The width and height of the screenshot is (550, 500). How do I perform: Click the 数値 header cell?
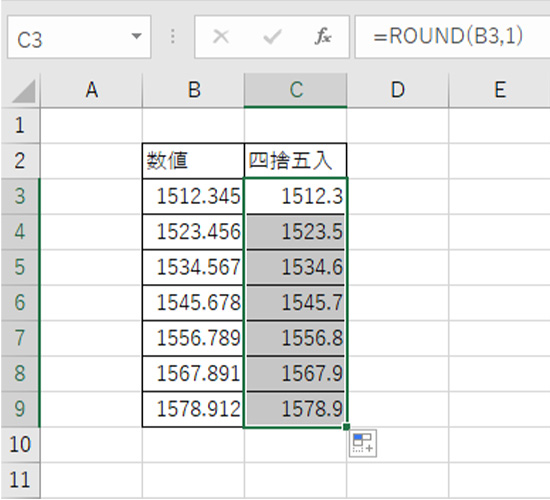(x=193, y=161)
